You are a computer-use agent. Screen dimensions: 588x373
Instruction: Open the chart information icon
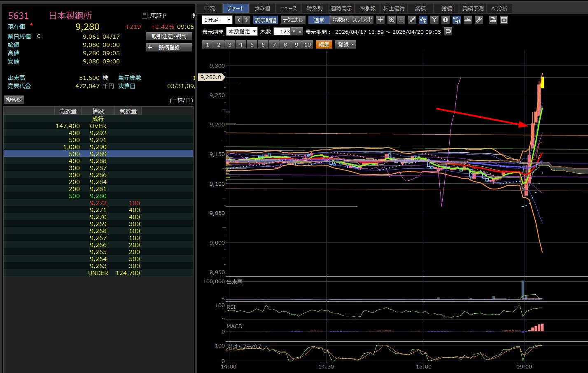(445, 20)
